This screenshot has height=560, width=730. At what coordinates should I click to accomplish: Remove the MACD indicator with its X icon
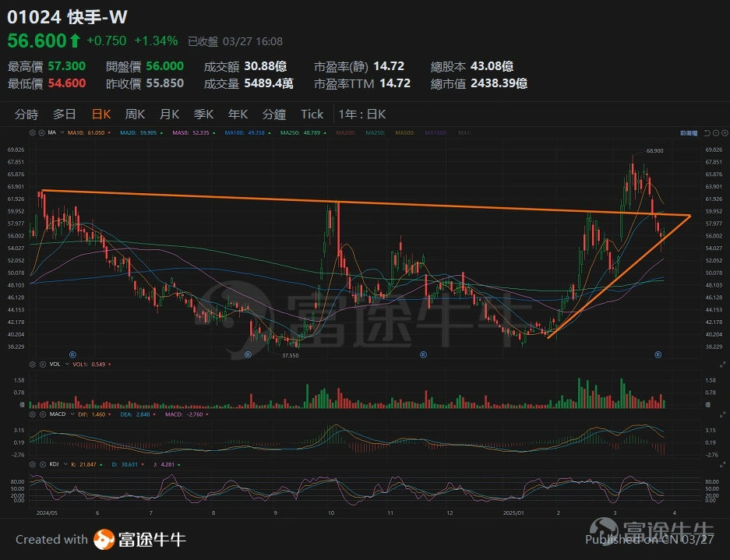(x=42, y=414)
